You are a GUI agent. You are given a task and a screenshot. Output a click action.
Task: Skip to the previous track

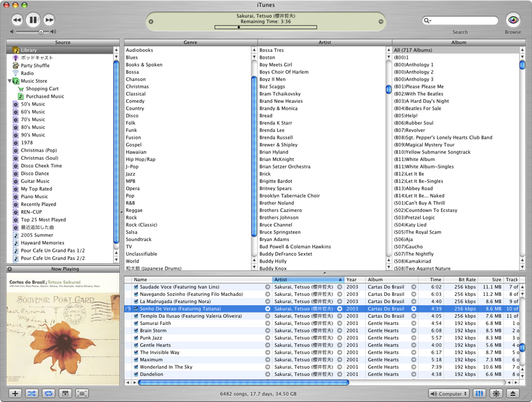[17, 20]
